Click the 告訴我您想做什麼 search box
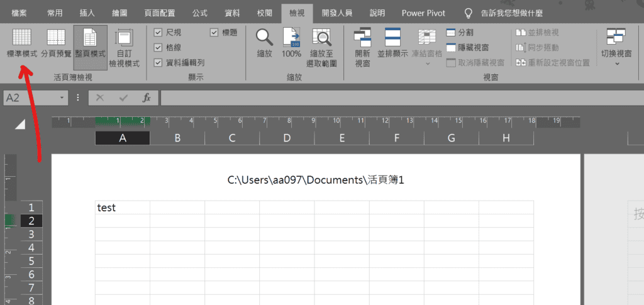 [x=512, y=13]
